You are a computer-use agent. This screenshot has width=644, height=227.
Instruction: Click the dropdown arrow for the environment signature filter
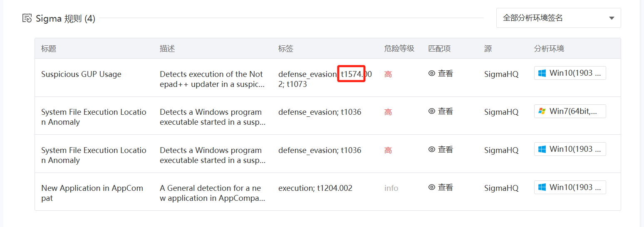(612, 18)
